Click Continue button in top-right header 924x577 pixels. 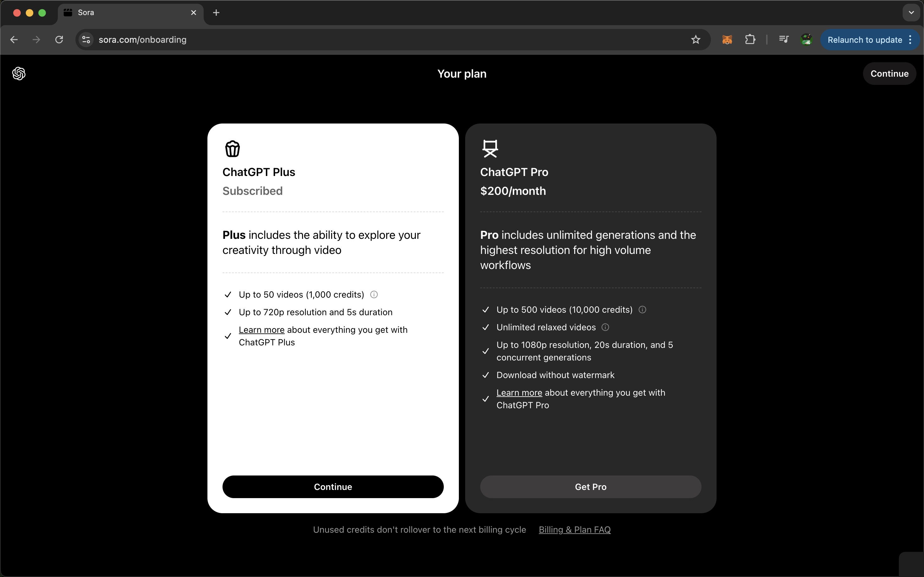(889, 74)
